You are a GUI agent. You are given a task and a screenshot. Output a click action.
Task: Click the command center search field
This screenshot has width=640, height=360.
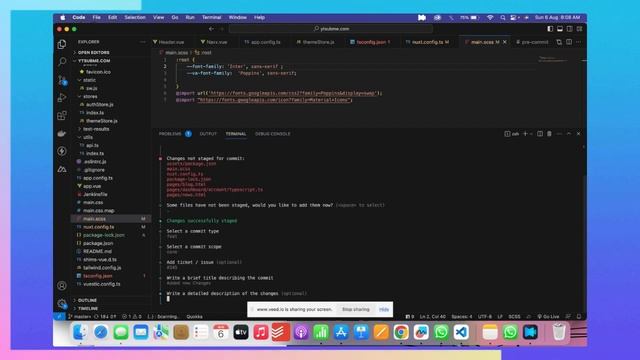click(331, 29)
